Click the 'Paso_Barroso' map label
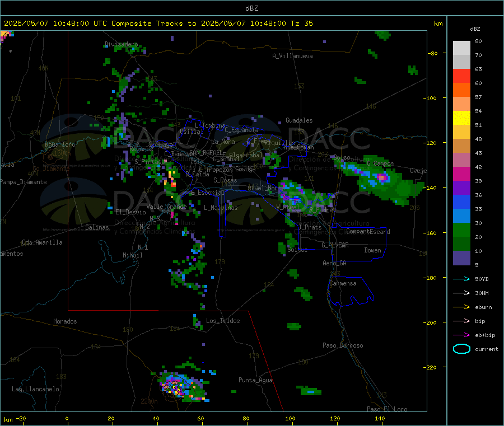 [343, 345]
